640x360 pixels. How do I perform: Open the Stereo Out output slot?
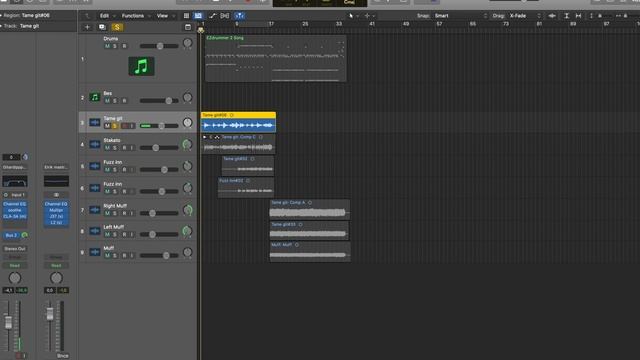(15, 249)
